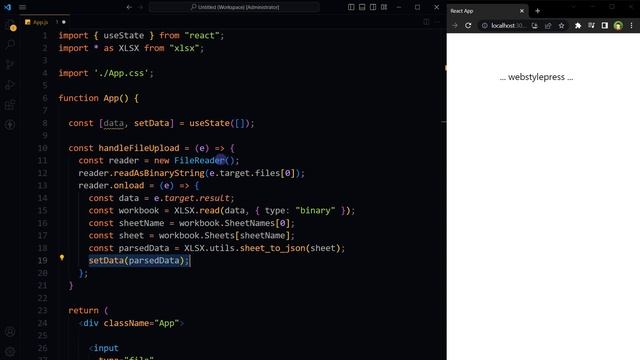Click FileReader on line 11
This screenshot has width=640, height=360.
[199, 160]
